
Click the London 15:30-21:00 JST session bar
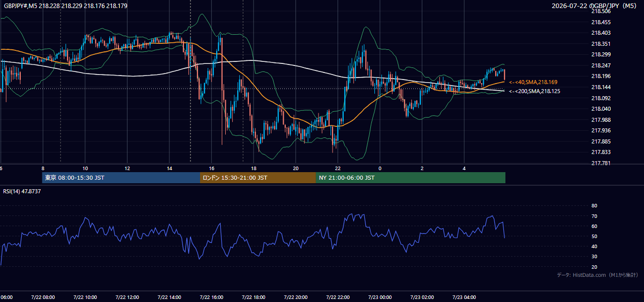click(258, 178)
